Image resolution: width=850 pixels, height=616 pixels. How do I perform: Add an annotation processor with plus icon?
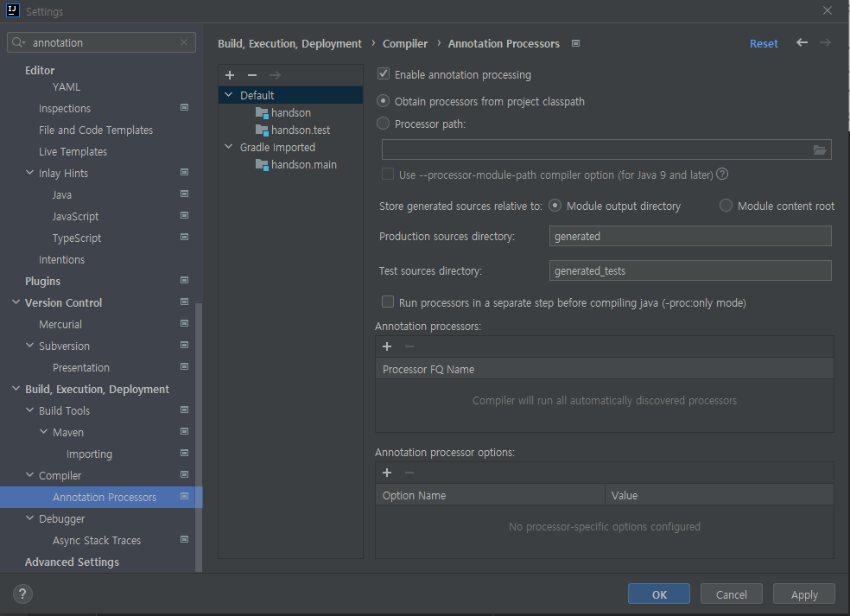[x=387, y=346]
